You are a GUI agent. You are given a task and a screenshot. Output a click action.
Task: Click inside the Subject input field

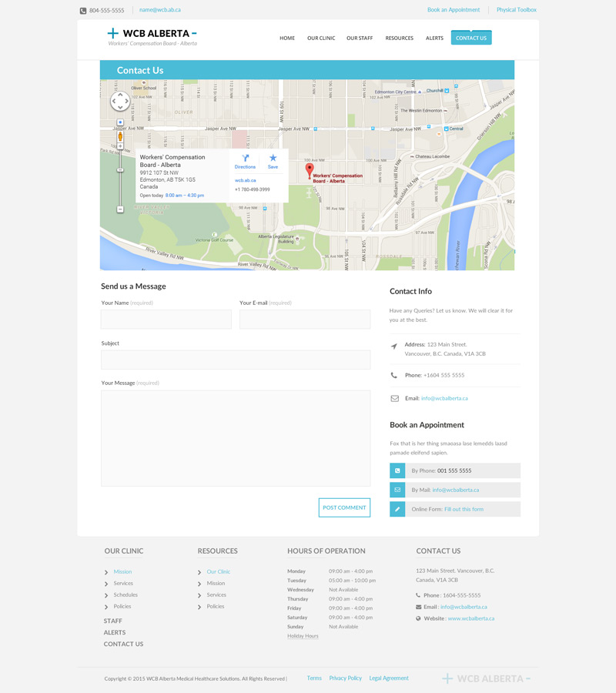pyautogui.click(x=235, y=359)
